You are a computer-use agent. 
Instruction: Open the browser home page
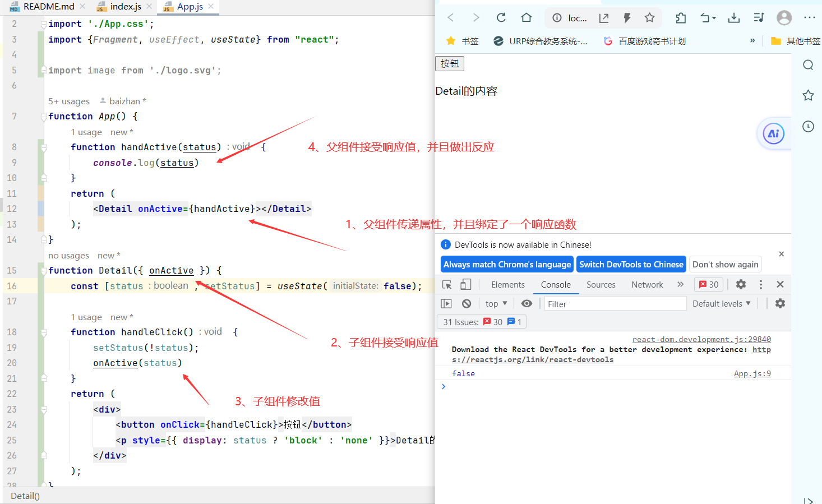(x=526, y=17)
